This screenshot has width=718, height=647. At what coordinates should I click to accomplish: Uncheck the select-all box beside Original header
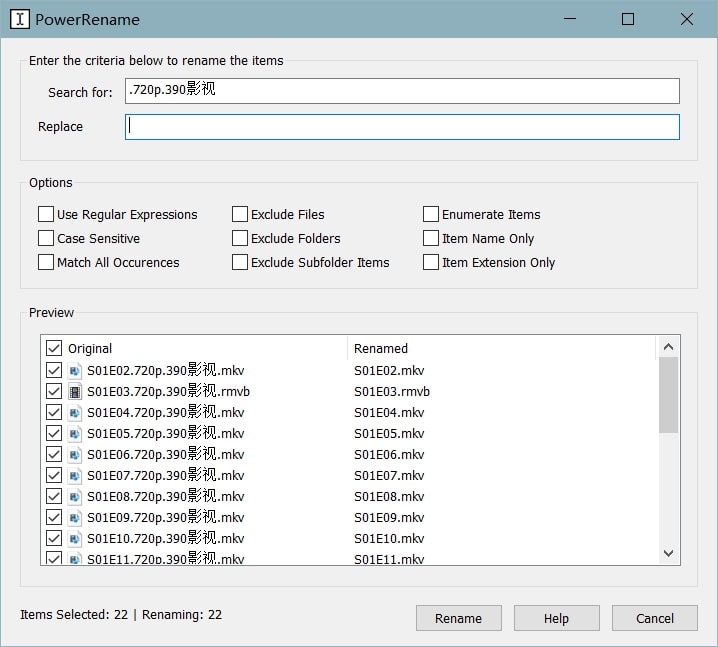coord(54,348)
